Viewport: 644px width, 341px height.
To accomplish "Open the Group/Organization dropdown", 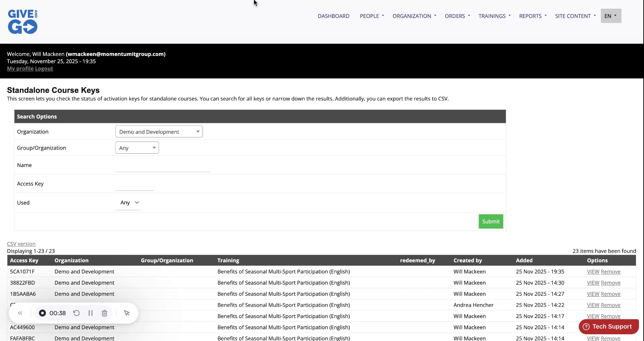I will pyautogui.click(x=137, y=147).
